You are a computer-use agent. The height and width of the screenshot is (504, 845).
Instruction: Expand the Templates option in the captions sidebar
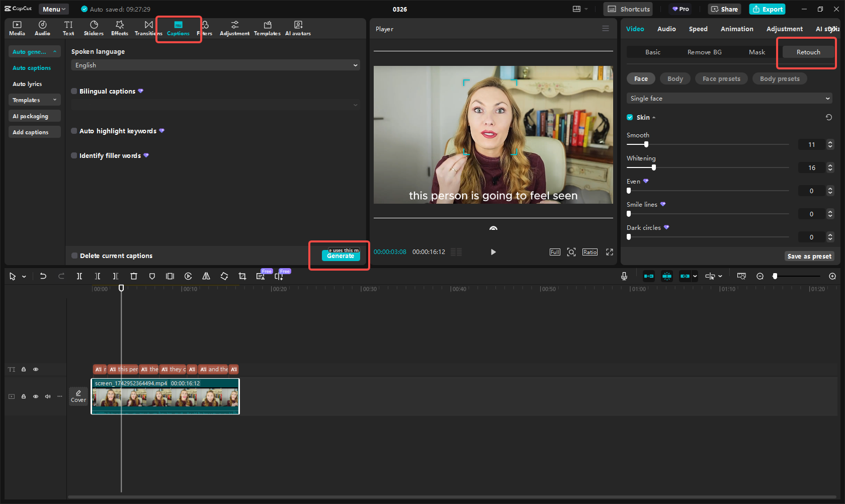pyautogui.click(x=34, y=100)
